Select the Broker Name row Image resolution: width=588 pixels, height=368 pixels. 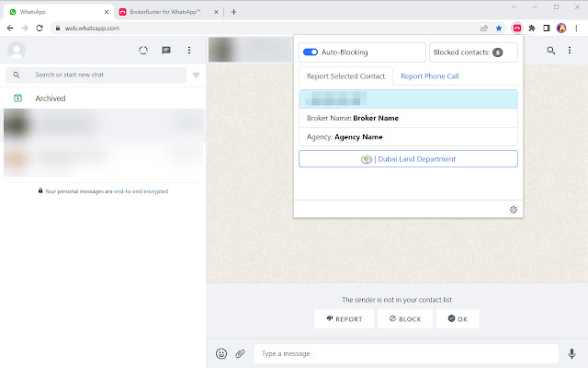[408, 118]
